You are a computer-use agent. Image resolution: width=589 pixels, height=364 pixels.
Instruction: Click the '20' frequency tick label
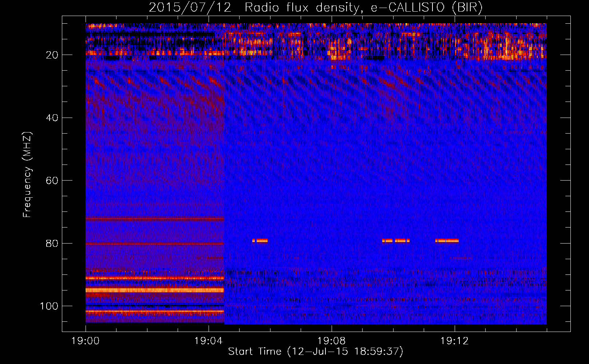pos(52,55)
